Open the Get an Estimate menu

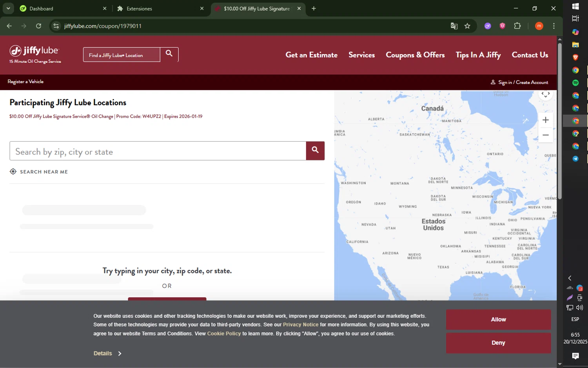[311, 55]
